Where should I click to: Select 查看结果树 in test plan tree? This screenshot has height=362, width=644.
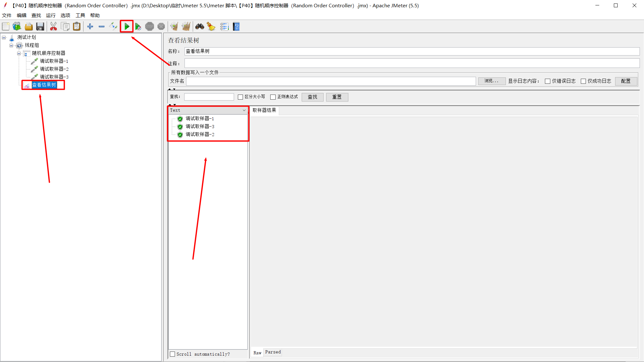44,85
